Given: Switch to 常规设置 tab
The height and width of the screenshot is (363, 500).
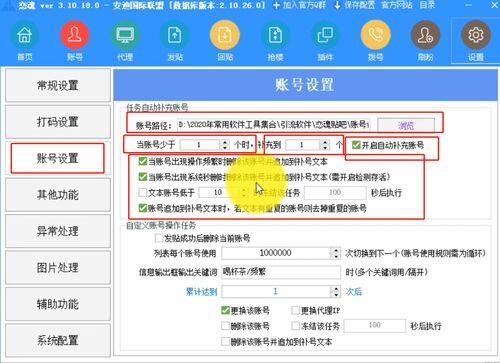Looking at the screenshot, I should pos(58,85).
